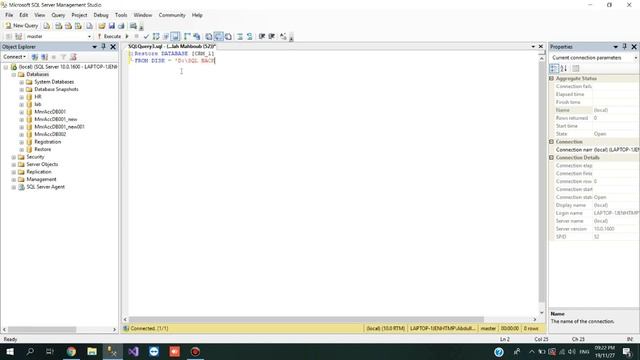The height and width of the screenshot is (360, 640).
Task: Click inside the SQL query editor text
Action: 174,57
